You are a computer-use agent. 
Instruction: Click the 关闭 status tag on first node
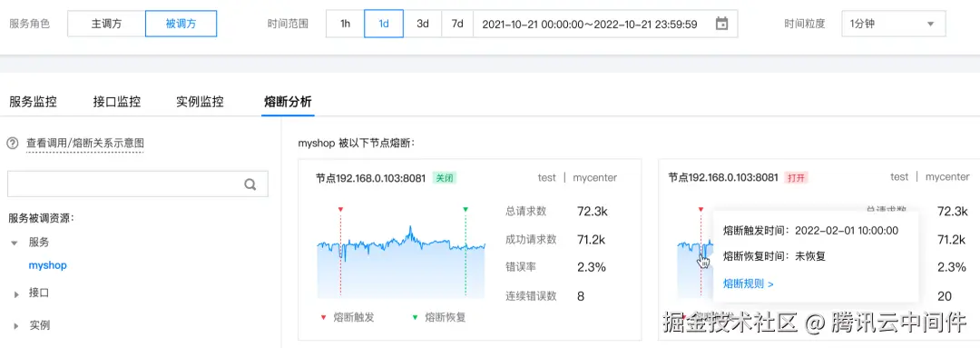(x=445, y=178)
